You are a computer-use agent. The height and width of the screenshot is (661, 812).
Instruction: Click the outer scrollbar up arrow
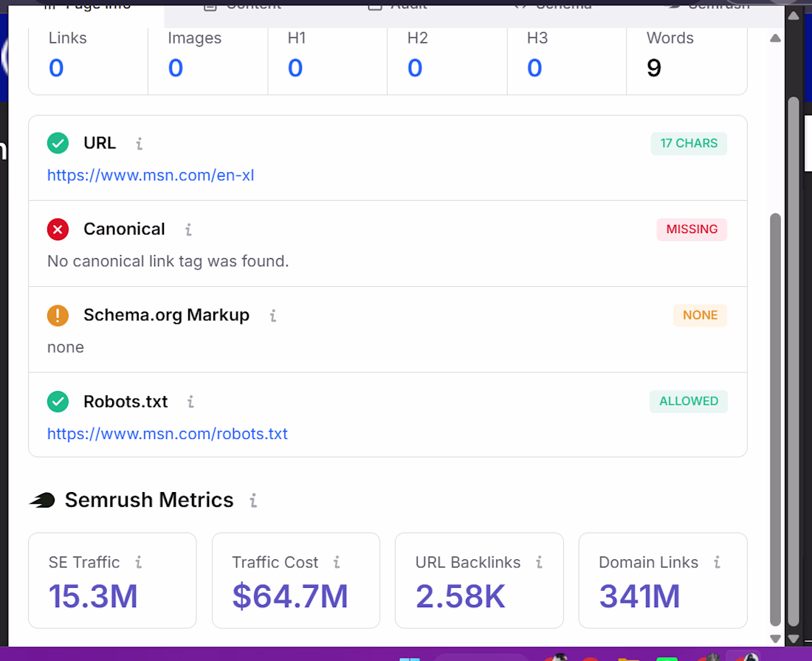[x=794, y=16]
